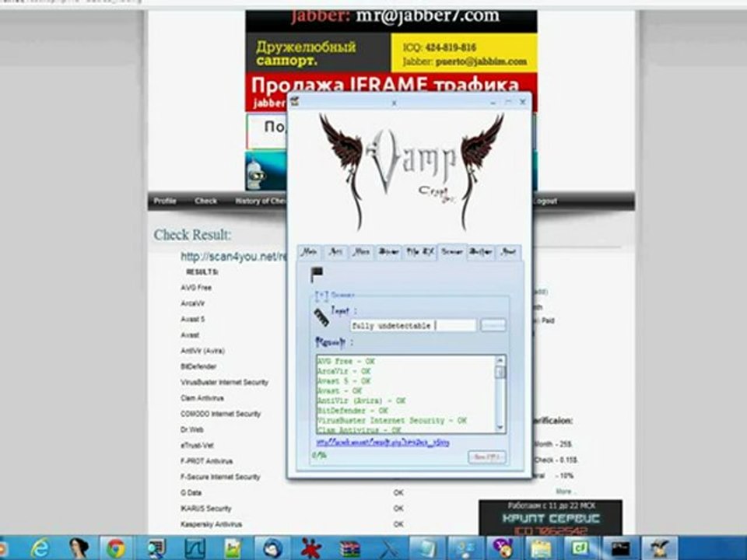Click 'IKARUS Security' row on webpage
The image size is (747, 560).
[205, 509]
